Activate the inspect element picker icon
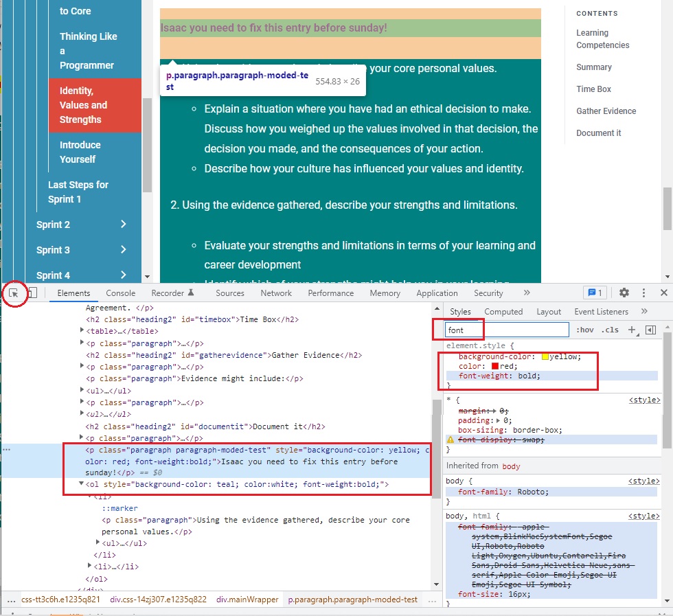Screen dimensions: 673x616 (x=14, y=293)
